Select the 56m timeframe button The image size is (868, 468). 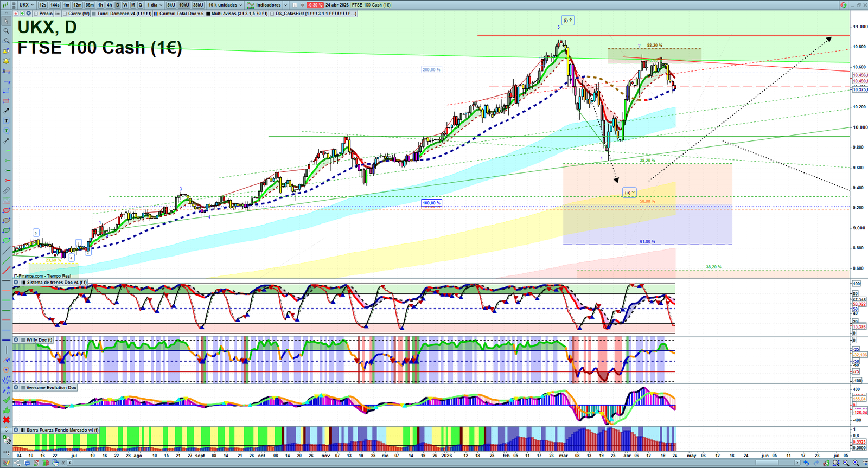[90, 5]
